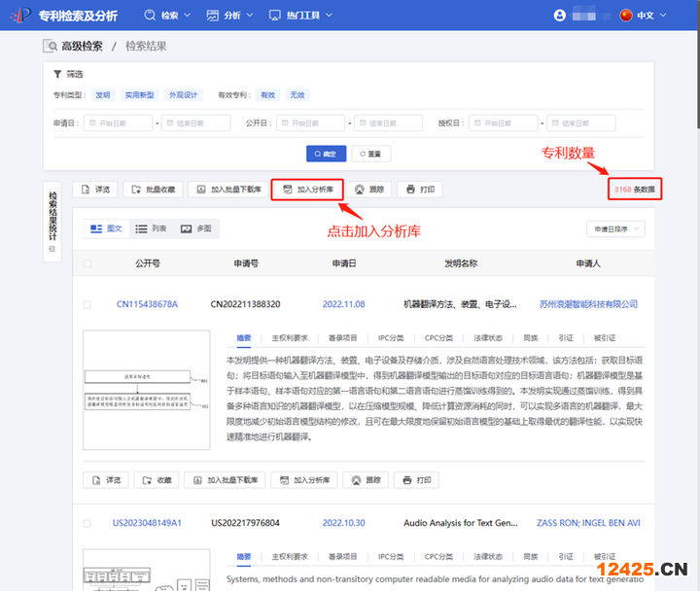Click 批量收藏 batch favorite button
The height and width of the screenshot is (591, 700).
[154, 190]
